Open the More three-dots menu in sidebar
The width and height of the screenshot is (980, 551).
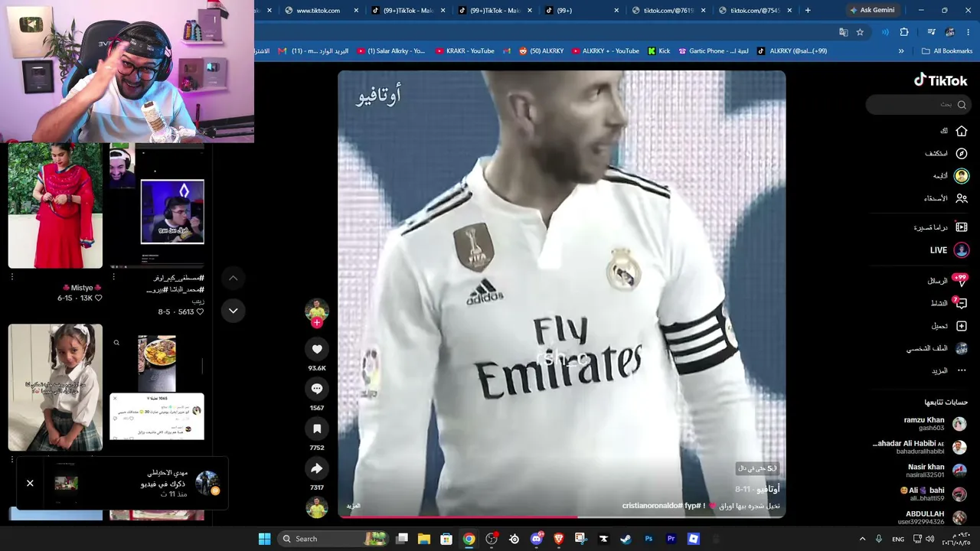tap(962, 370)
